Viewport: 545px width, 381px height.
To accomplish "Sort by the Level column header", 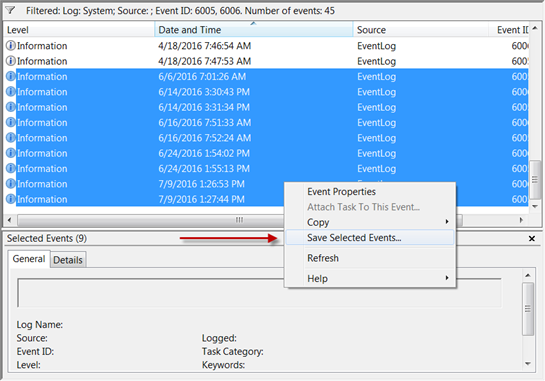I will 79,30.
